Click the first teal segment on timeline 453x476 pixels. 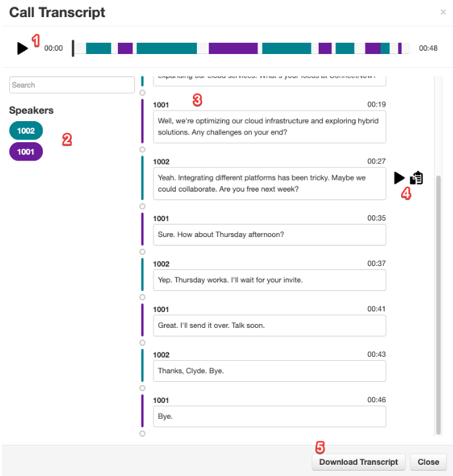click(99, 48)
